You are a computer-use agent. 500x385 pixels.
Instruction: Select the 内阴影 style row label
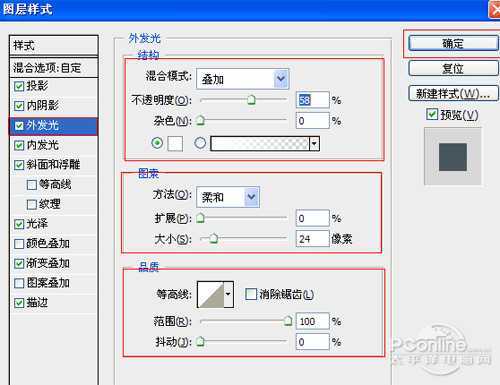(x=43, y=105)
